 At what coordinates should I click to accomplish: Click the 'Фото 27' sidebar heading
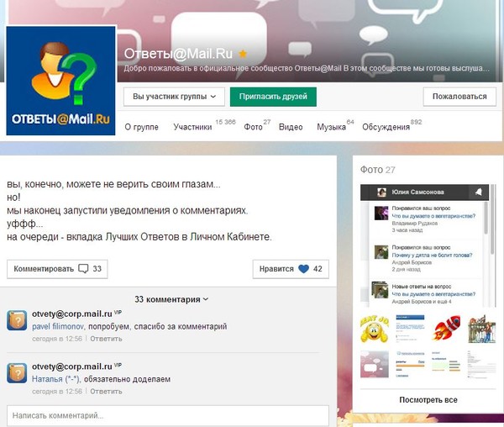tap(378, 170)
